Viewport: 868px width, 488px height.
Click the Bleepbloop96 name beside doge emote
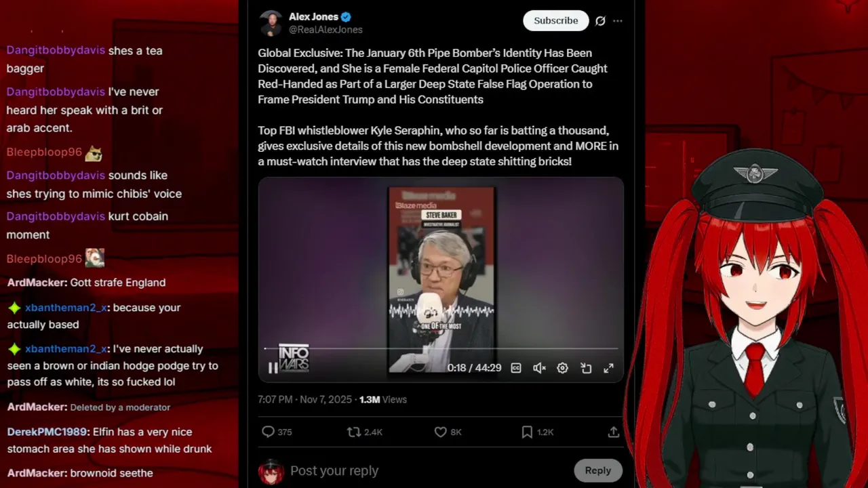coord(44,152)
